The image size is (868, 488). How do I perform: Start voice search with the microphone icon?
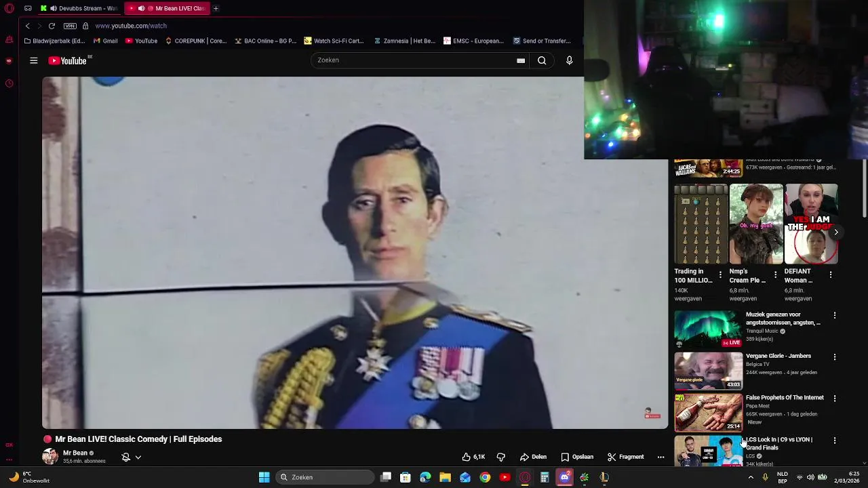coord(570,60)
